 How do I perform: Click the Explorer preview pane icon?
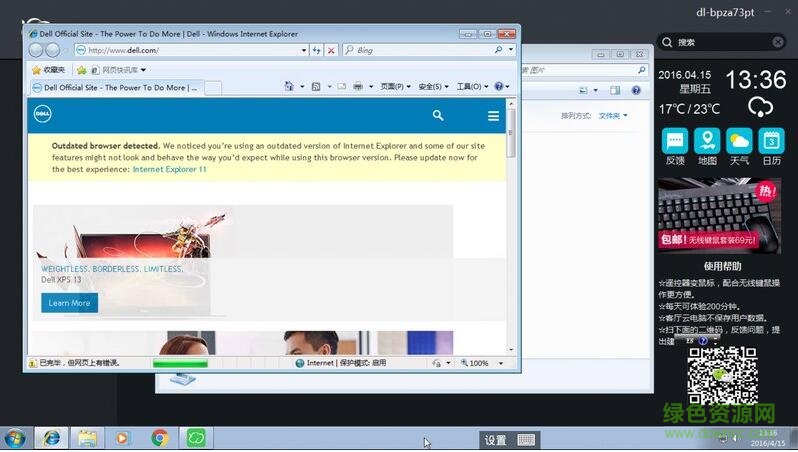(x=615, y=90)
